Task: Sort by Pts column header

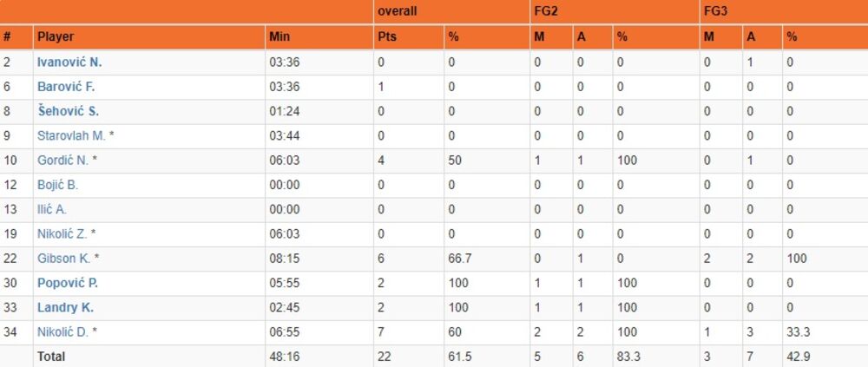Action: [386, 37]
